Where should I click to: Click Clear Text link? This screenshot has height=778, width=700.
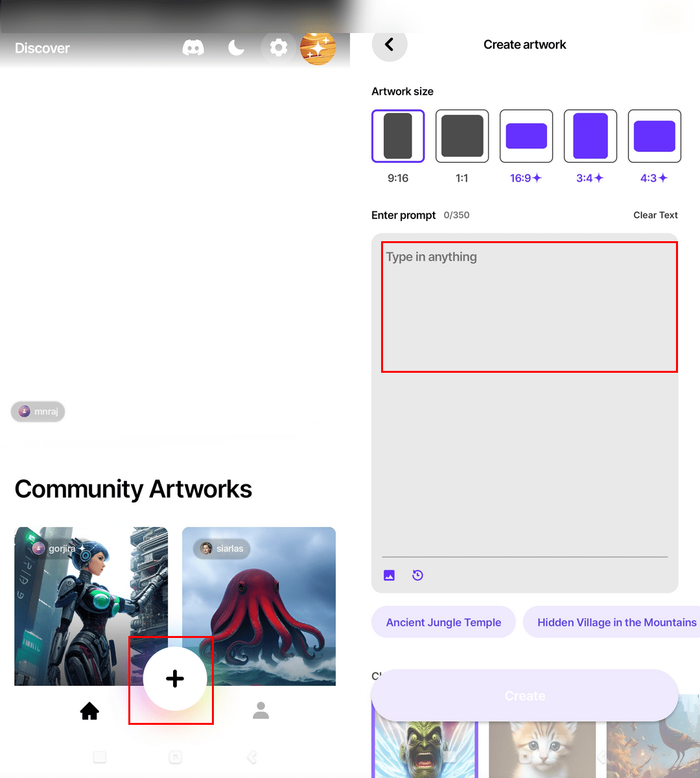(x=655, y=215)
